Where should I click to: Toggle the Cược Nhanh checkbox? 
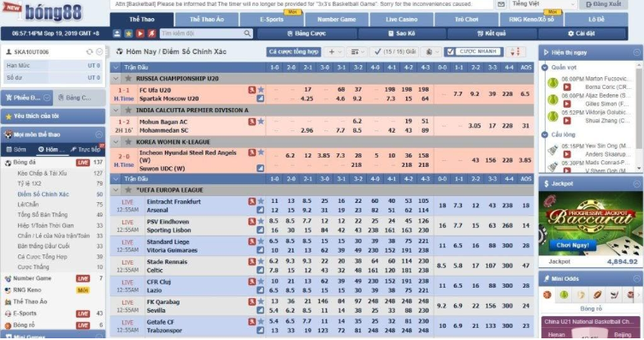(450, 51)
